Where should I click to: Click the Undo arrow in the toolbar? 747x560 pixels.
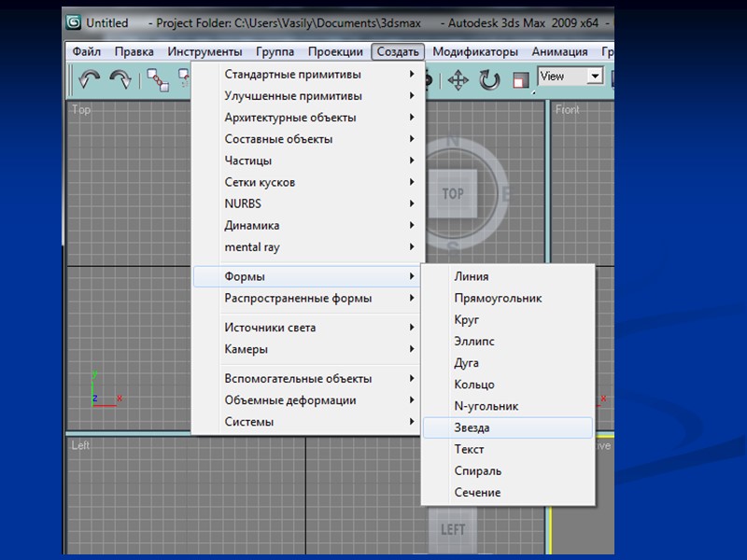click(x=89, y=80)
